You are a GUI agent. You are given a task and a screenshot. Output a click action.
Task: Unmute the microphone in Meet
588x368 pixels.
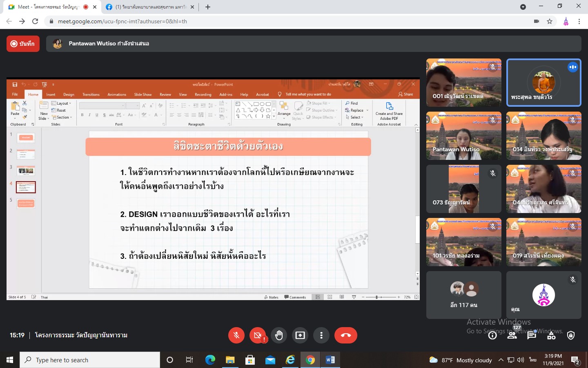236,335
